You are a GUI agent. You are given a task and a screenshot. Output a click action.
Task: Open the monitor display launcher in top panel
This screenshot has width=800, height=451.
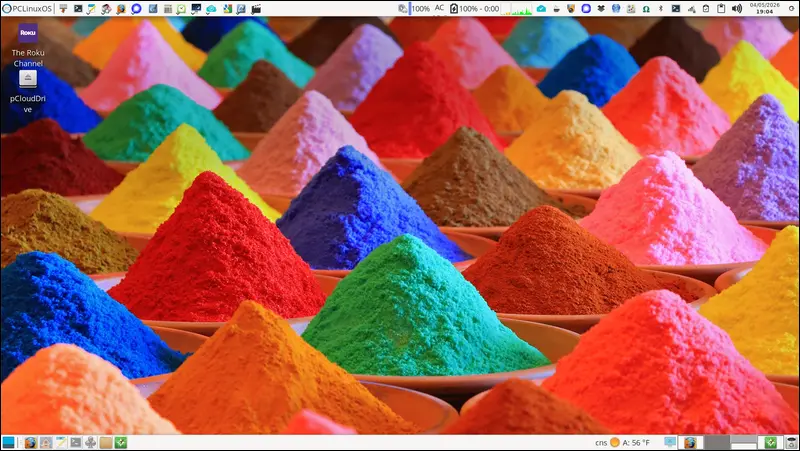coord(196,9)
